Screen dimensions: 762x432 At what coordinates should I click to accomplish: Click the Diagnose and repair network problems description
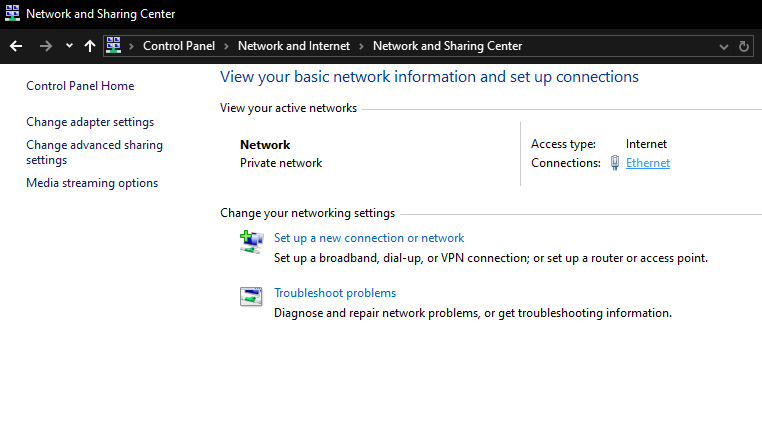473,313
